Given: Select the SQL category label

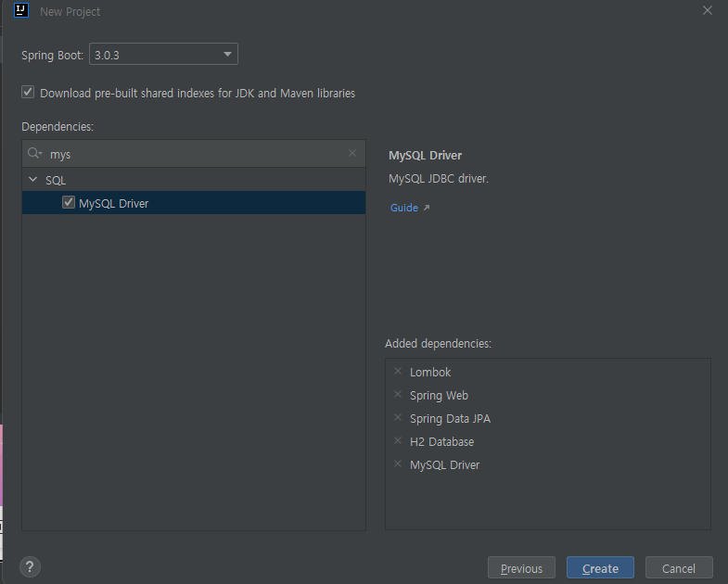Looking at the screenshot, I should pyautogui.click(x=56, y=180).
